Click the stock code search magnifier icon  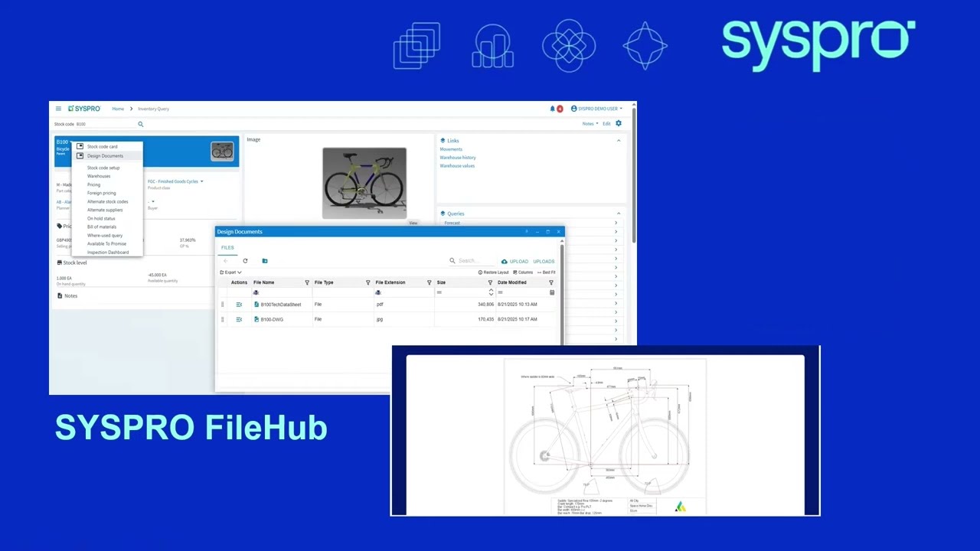(141, 124)
